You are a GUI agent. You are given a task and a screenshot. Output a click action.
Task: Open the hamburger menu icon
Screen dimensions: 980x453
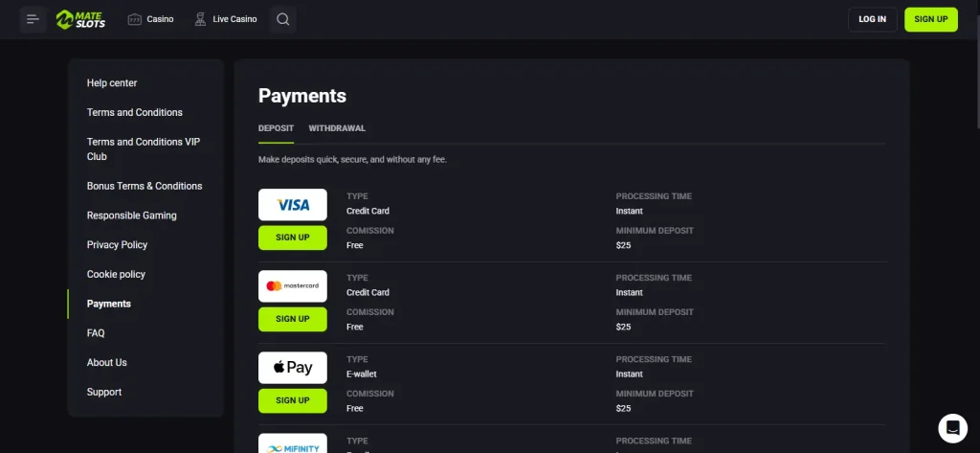point(33,19)
